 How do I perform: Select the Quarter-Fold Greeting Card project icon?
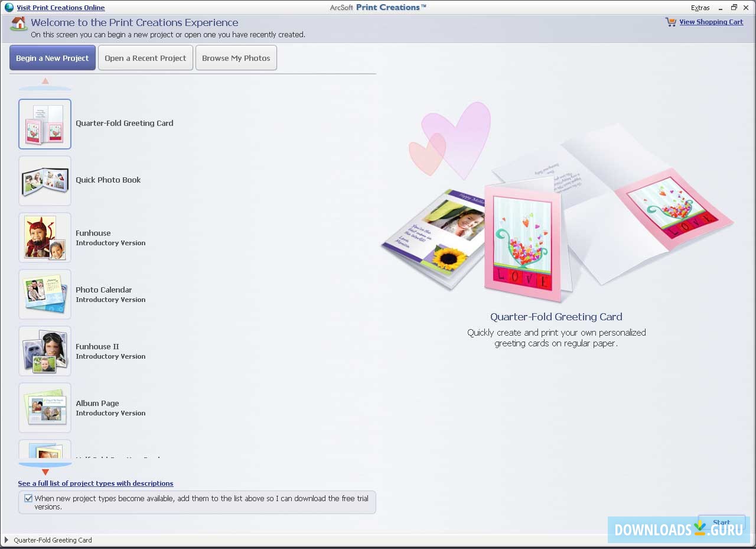45,124
